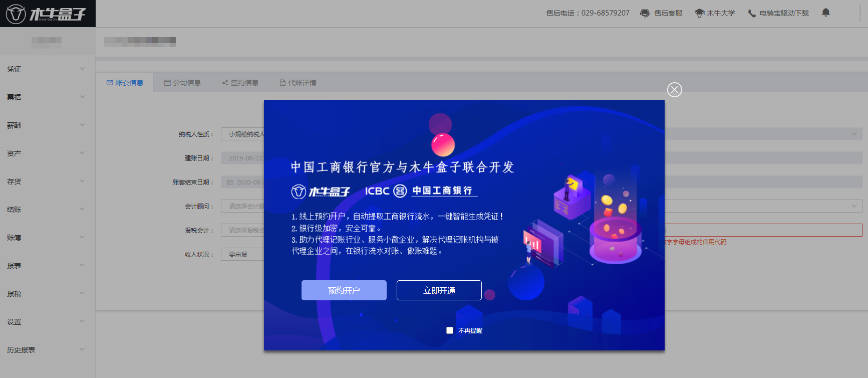Expand the 票据 sidebar menu

tap(48, 97)
